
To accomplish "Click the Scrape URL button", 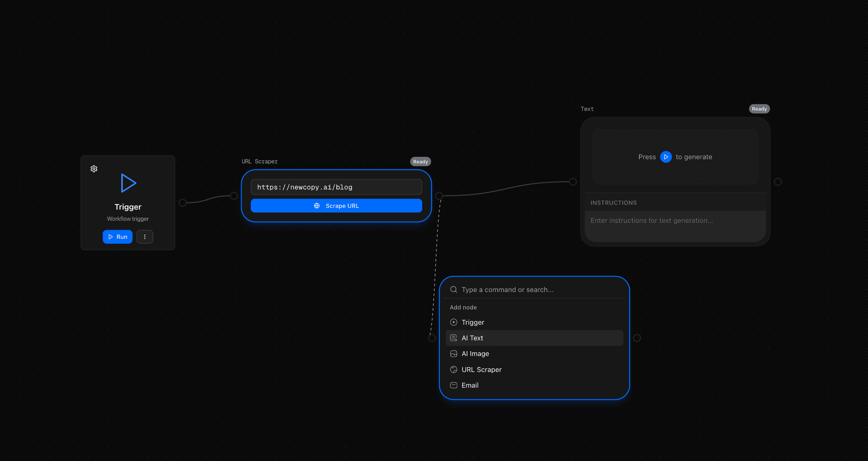I will pos(336,206).
